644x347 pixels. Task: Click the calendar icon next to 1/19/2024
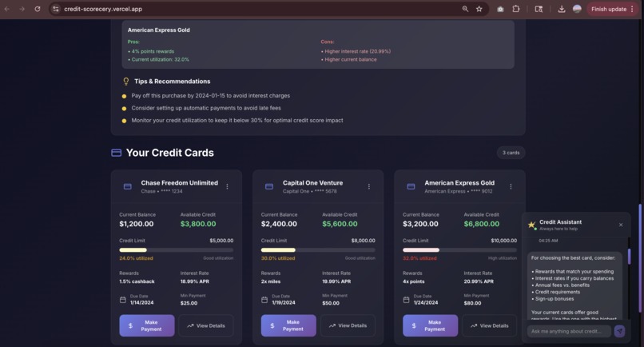[264, 300]
